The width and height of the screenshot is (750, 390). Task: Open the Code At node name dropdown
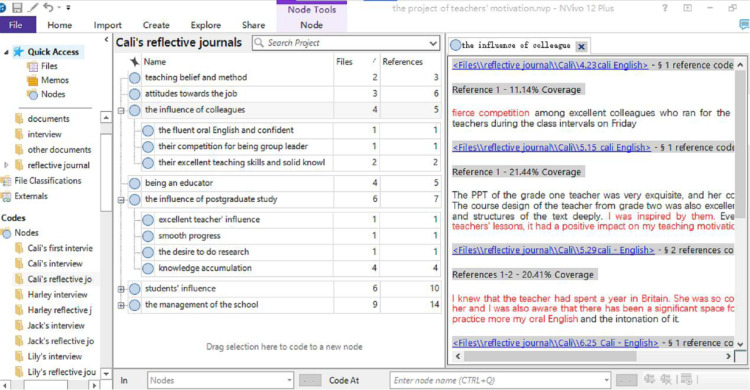pos(607,381)
